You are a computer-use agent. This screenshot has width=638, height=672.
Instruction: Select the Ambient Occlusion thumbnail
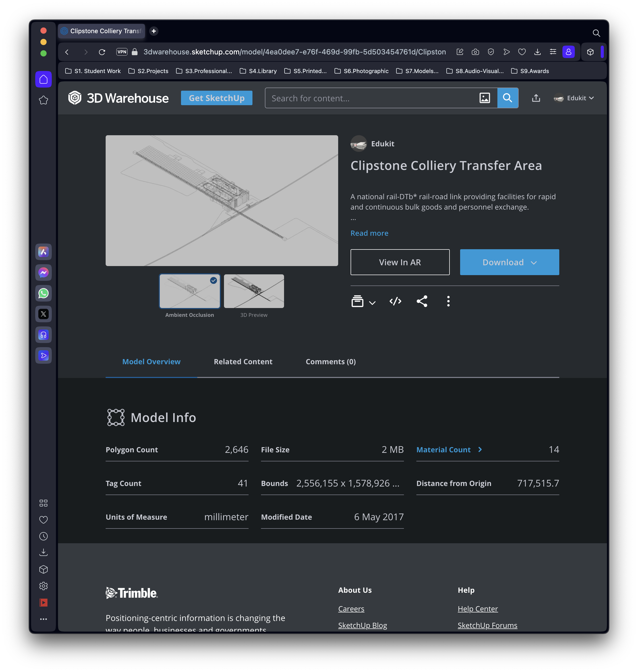[190, 291]
